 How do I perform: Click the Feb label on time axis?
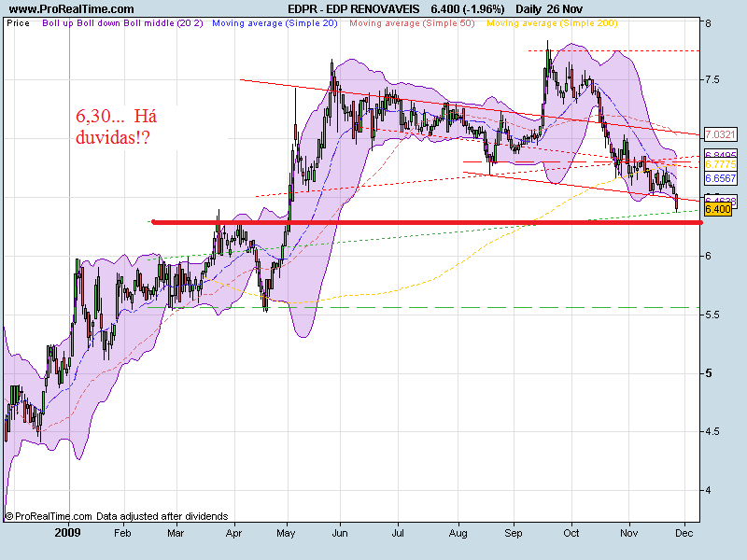tap(122, 533)
